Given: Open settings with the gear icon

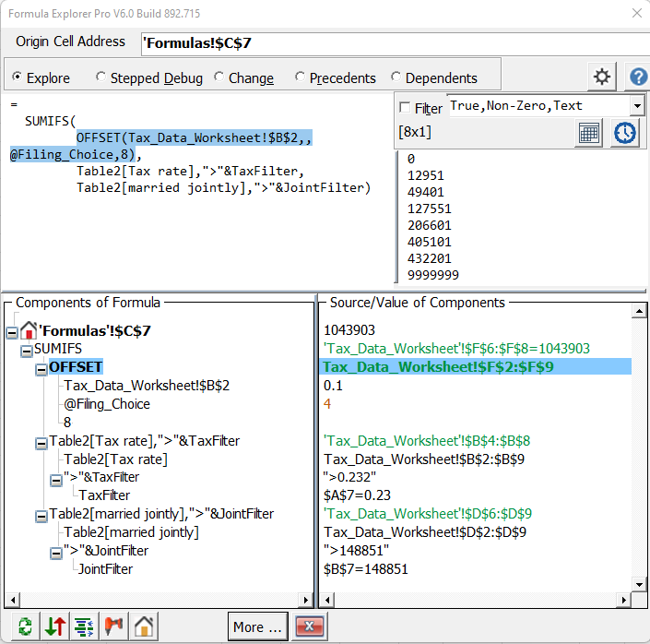Looking at the screenshot, I should click(601, 77).
